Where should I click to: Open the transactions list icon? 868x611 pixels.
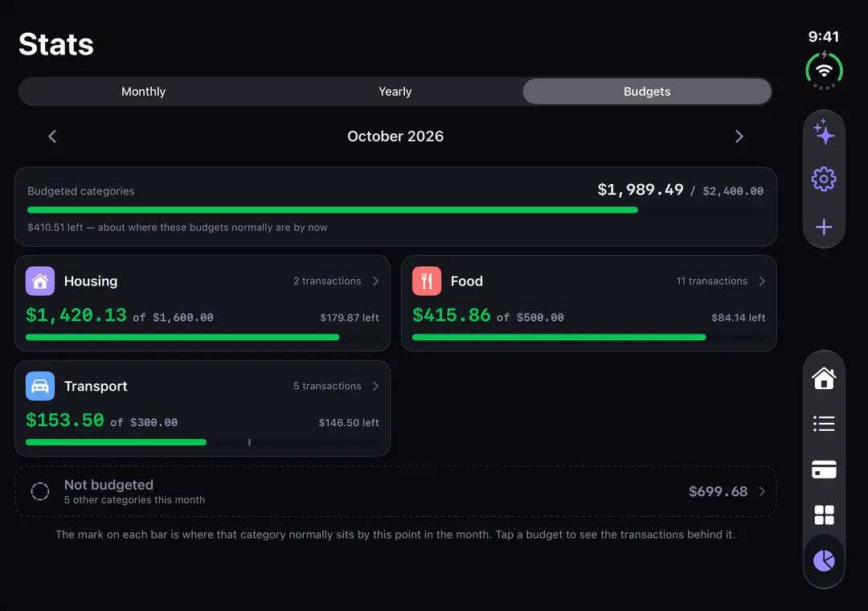tap(824, 424)
